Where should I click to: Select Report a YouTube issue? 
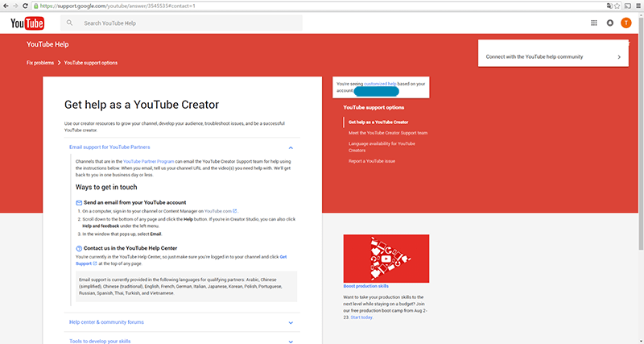372,161
